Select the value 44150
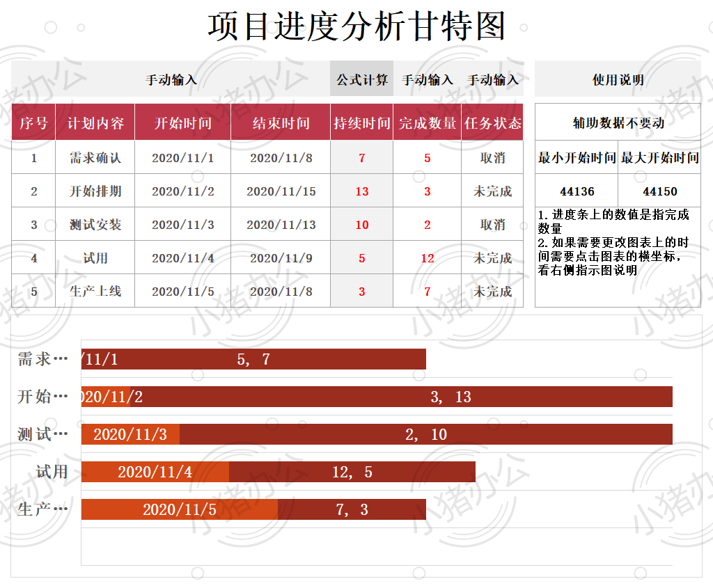 click(659, 191)
